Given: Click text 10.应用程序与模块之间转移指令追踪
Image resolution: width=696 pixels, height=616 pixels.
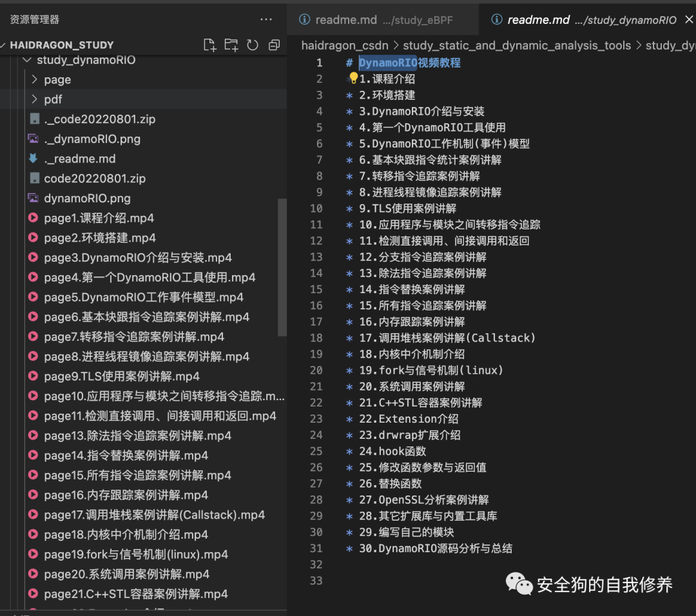Looking at the screenshot, I should (450, 224).
